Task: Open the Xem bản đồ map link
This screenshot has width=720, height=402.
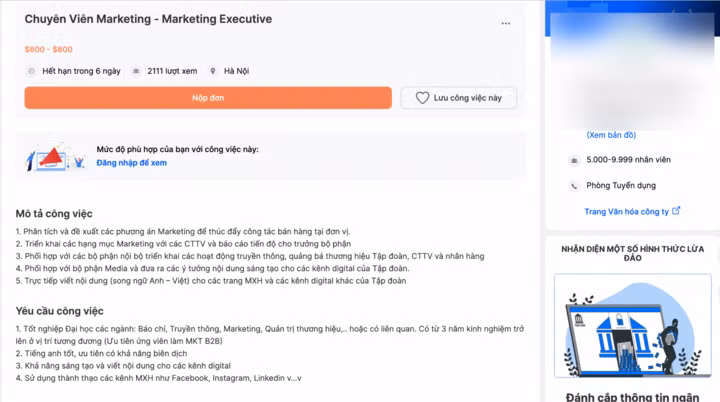Action: tap(611, 135)
